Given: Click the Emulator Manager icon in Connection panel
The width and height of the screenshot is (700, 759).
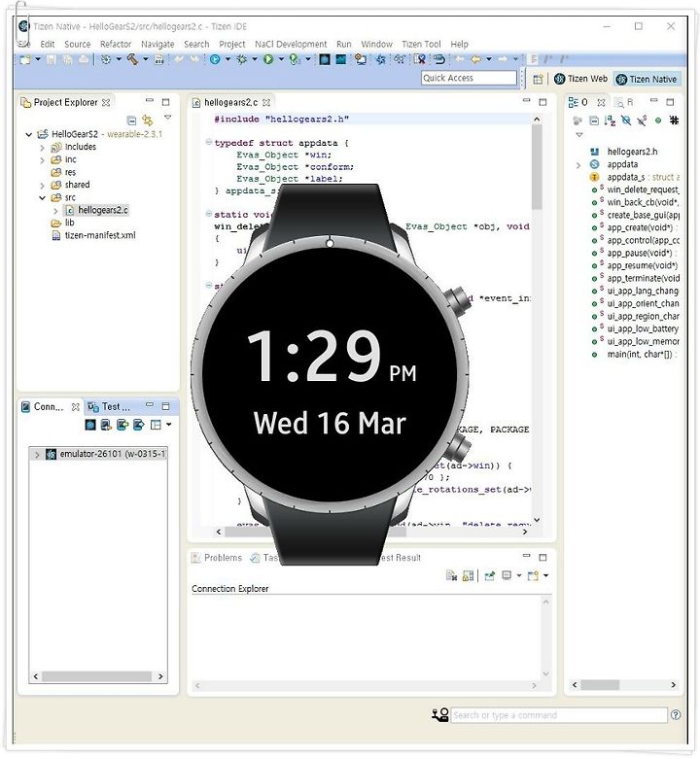Looking at the screenshot, I should [x=90, y=425].
